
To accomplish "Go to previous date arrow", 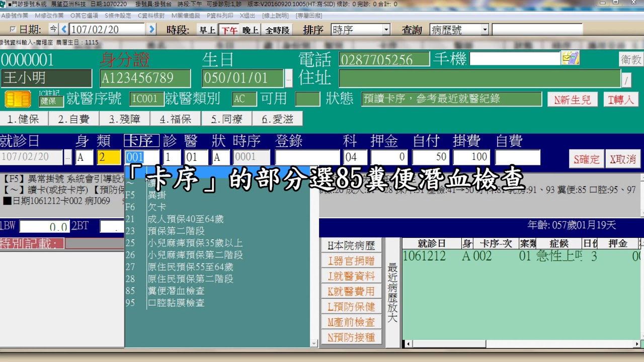I will [64, 29].
